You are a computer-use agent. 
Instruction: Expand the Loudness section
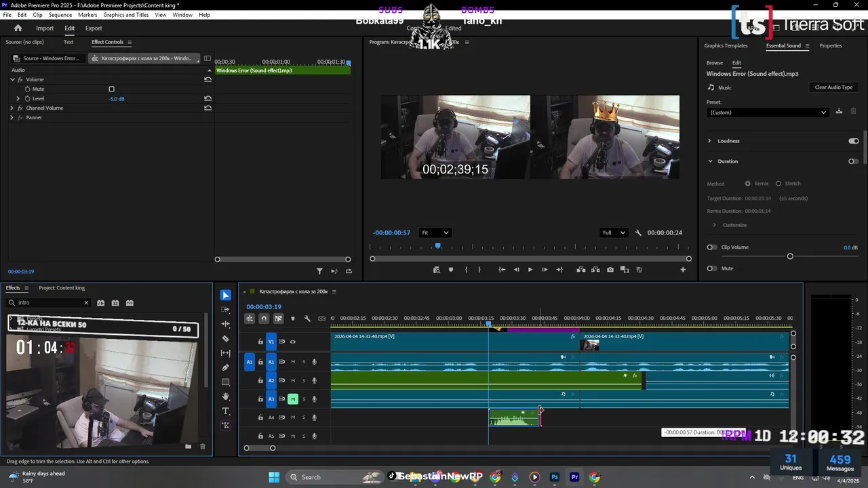tap(709, 141)
